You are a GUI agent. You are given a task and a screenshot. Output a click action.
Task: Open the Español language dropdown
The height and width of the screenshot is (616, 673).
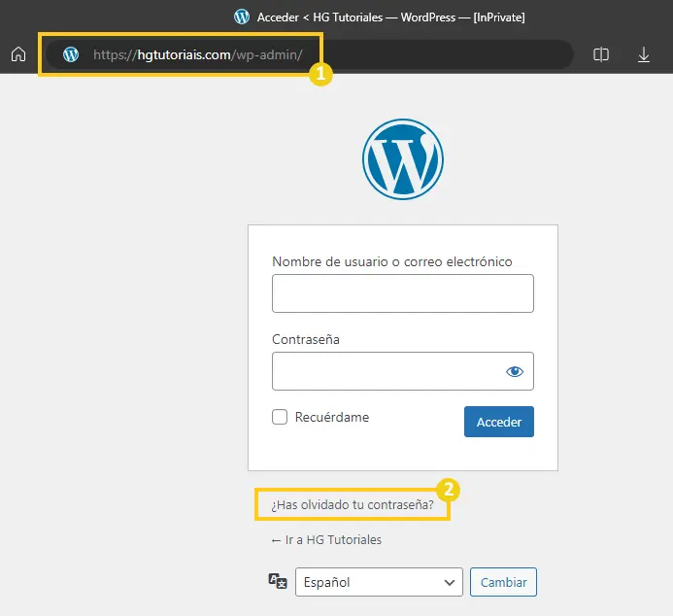tap(379, 582)
